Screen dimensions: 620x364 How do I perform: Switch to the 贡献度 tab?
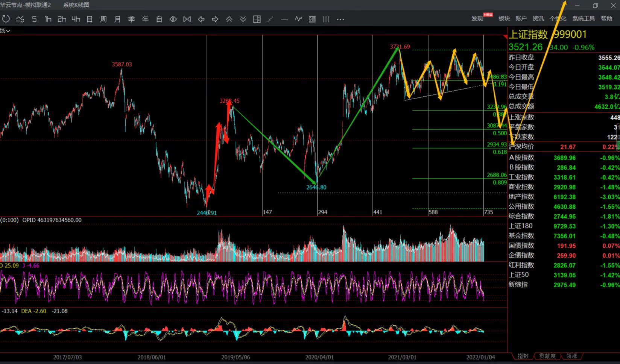pyautogui.click(x=547, y=356)
